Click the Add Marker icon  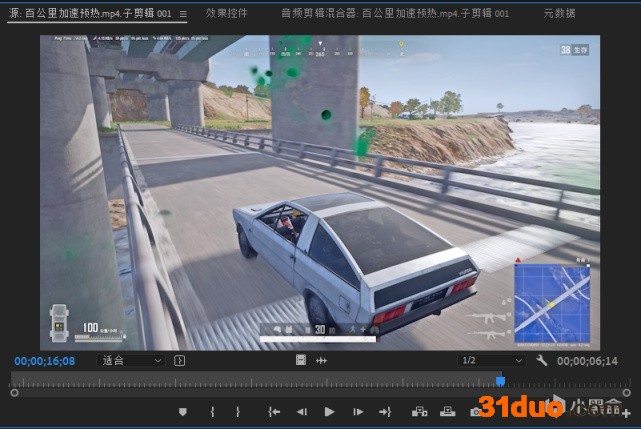click(x=182, y=412)
